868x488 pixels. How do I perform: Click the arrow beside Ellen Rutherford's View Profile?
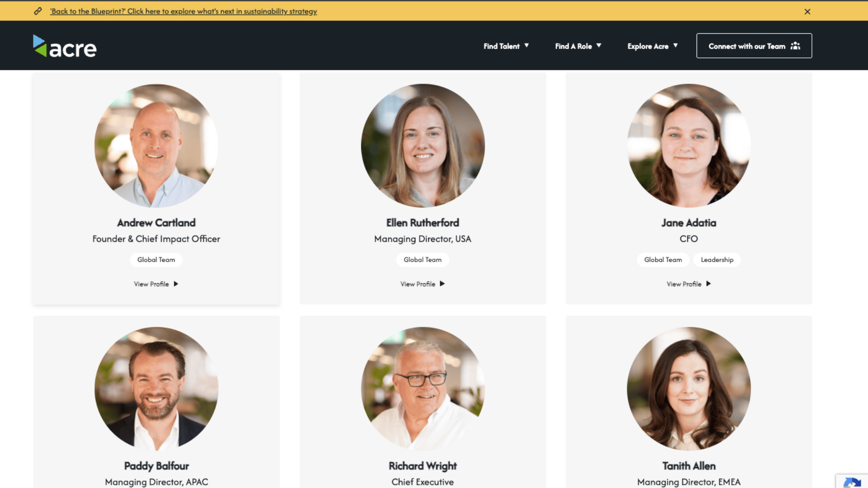[442, 284]
